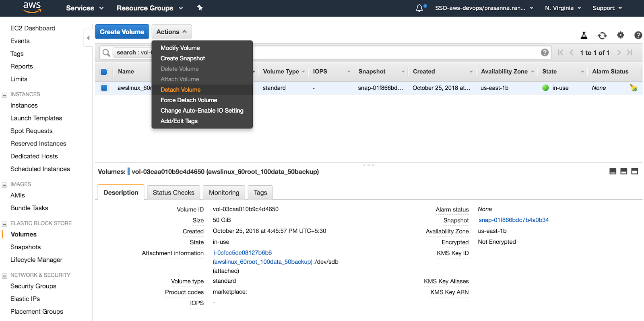Set the details pane to half height
The height and width of the screenshot is (321, 644).
point(624,171)
